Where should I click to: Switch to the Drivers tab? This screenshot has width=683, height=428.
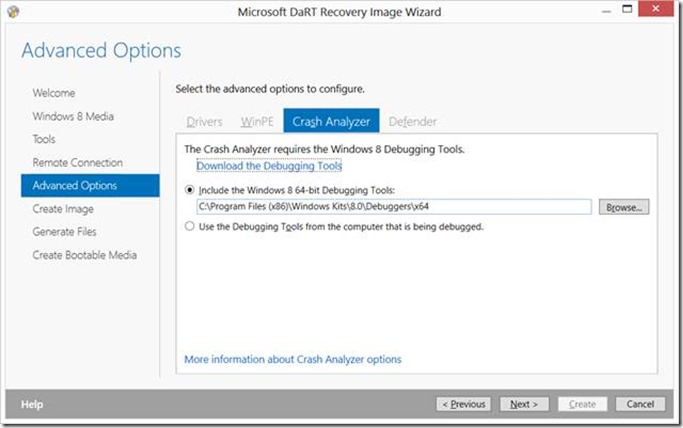204,121
